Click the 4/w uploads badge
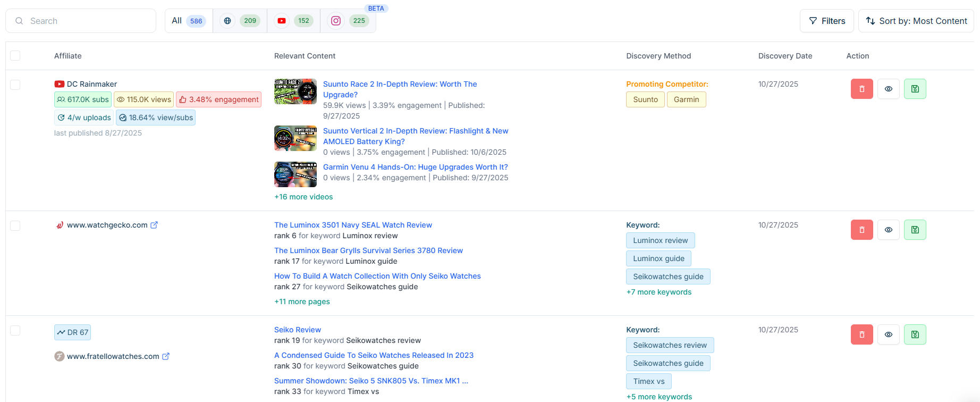The height and width of the screenshot is (402, 980). 84,118
